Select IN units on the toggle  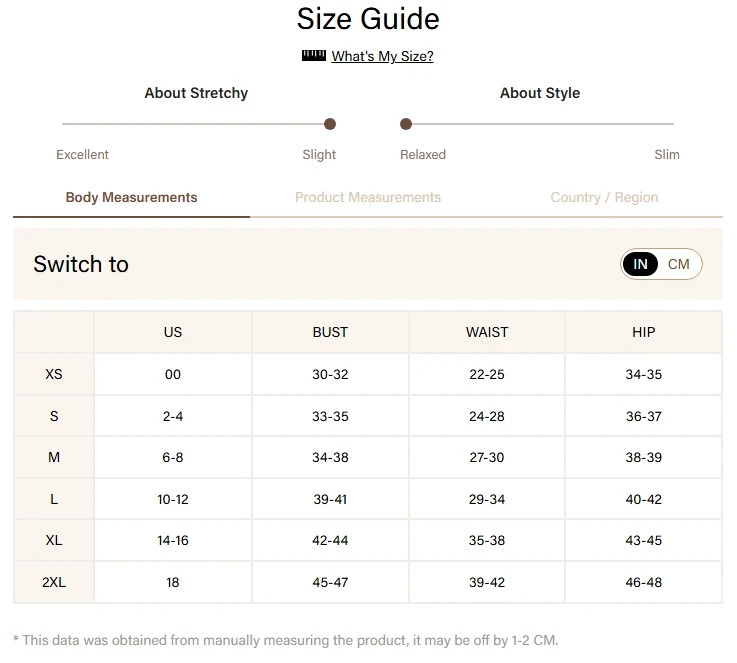(x=640, y=264)
